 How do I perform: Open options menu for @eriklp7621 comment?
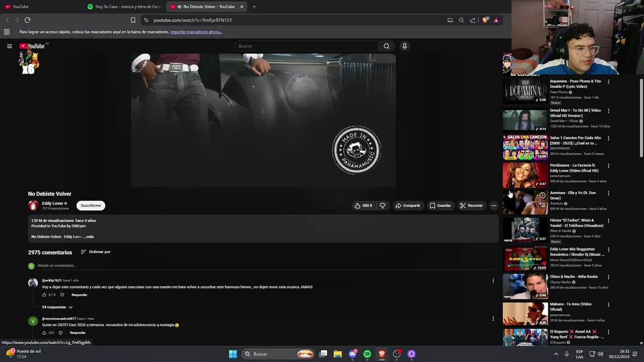point(493,281)
